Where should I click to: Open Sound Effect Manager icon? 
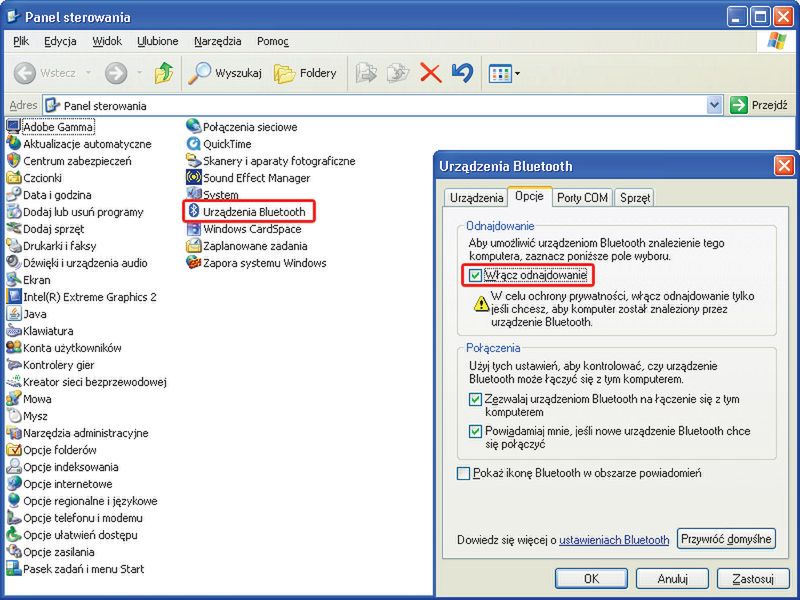click(193, 178)
